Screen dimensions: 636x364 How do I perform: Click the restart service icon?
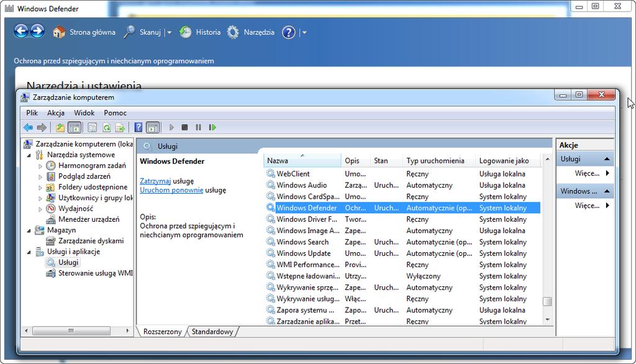coord(212,127)
